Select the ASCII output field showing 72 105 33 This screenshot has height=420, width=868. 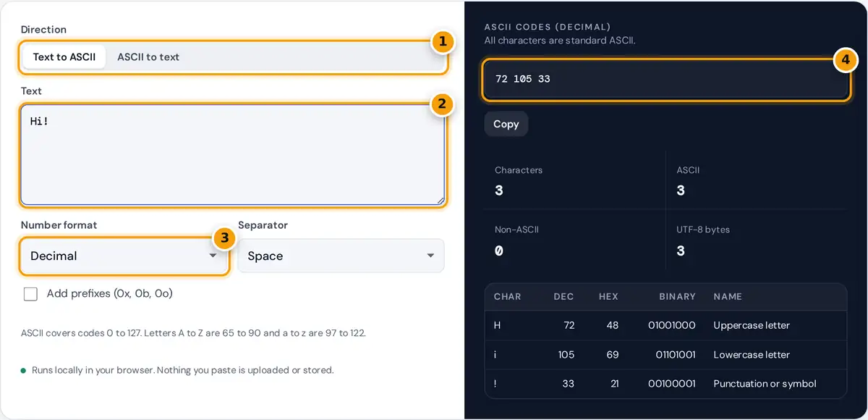coord(665,79)
